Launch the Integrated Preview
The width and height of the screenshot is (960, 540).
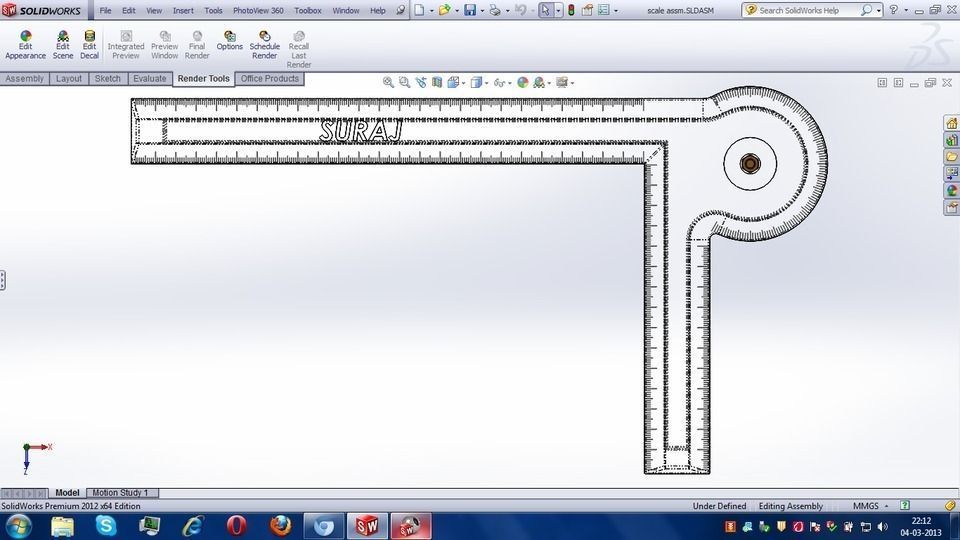(126, 45)
